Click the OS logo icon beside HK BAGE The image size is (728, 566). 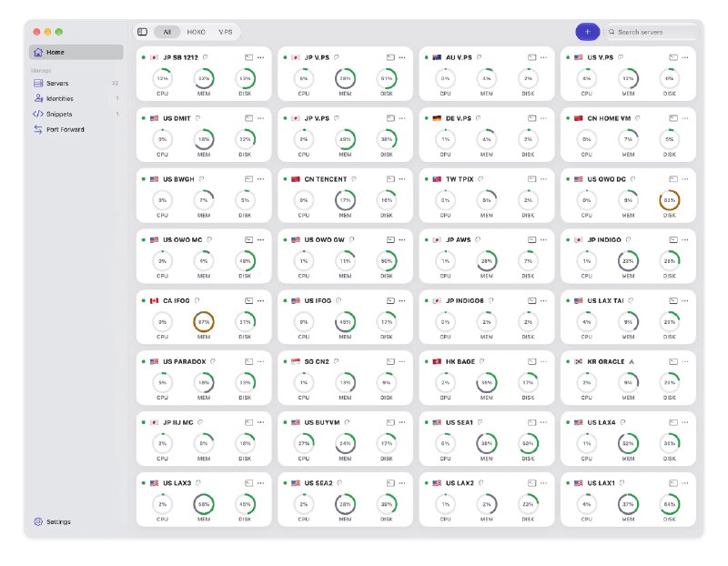click(482, 361)
